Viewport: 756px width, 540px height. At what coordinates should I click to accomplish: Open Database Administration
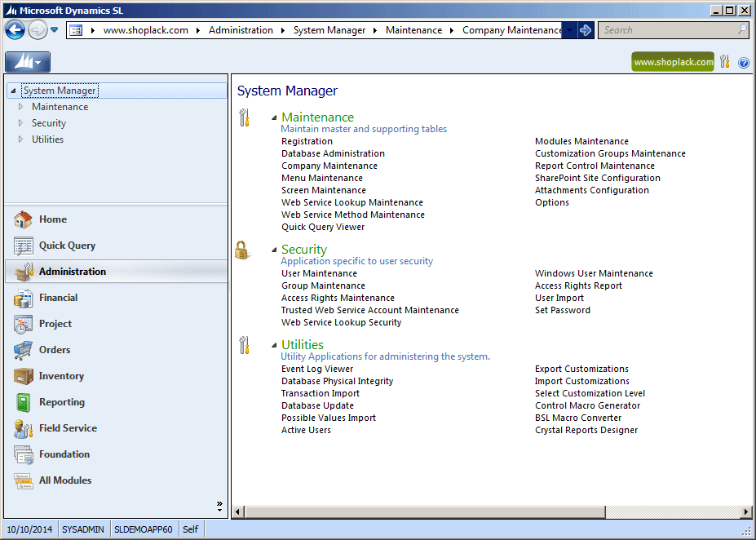[x=333, y=153]
